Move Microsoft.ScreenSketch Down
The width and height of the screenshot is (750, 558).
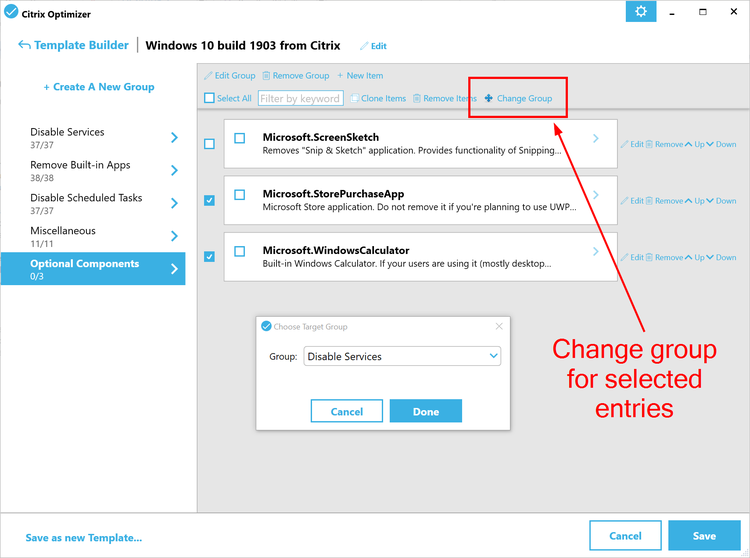[721, 144]
